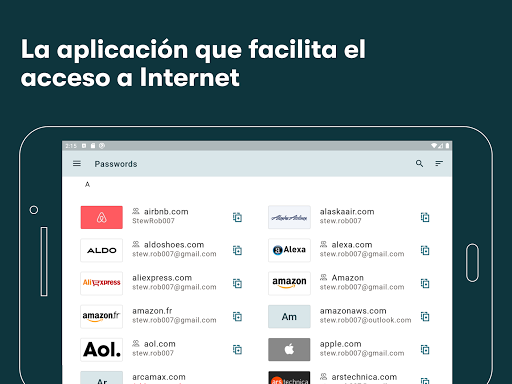Open the amazon.fr logo thumbnail

pyautogui.click(x=102, y=316)
